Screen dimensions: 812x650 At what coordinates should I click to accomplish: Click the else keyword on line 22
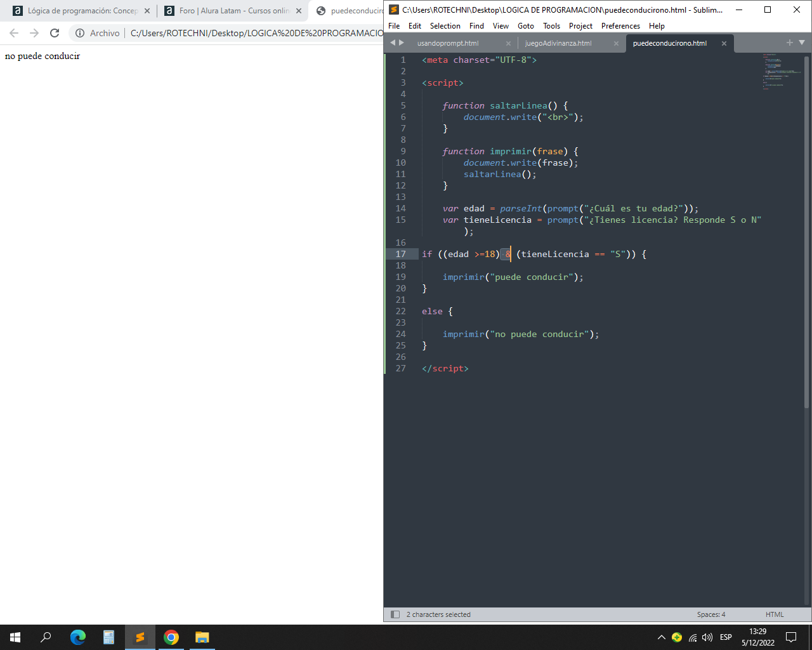[432, 311]
